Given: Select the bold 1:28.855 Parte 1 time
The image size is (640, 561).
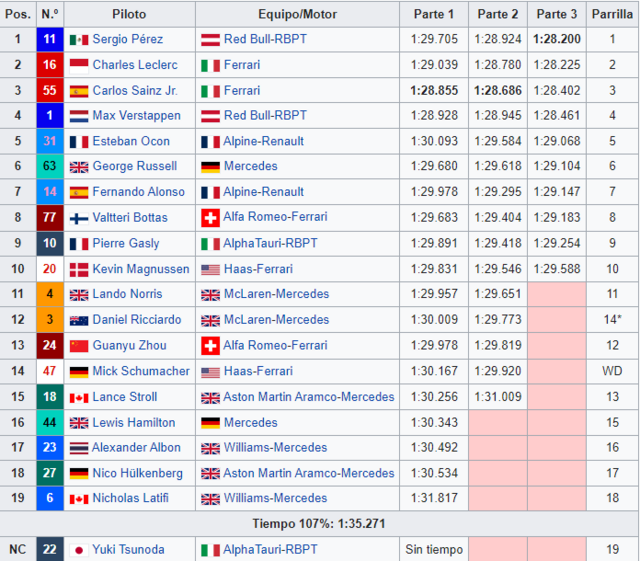Looking at the screenshot, I should pyautogui.click(x=434, y=91).
